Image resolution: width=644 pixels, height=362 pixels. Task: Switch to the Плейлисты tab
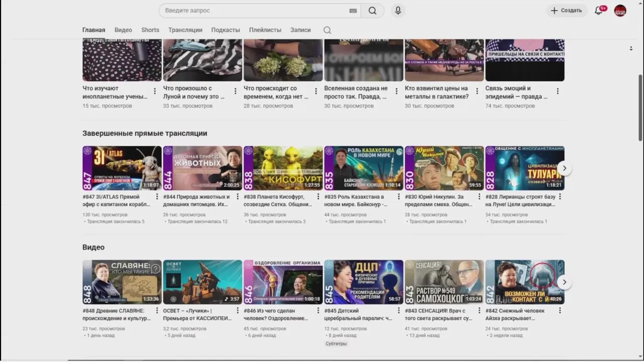265,30
